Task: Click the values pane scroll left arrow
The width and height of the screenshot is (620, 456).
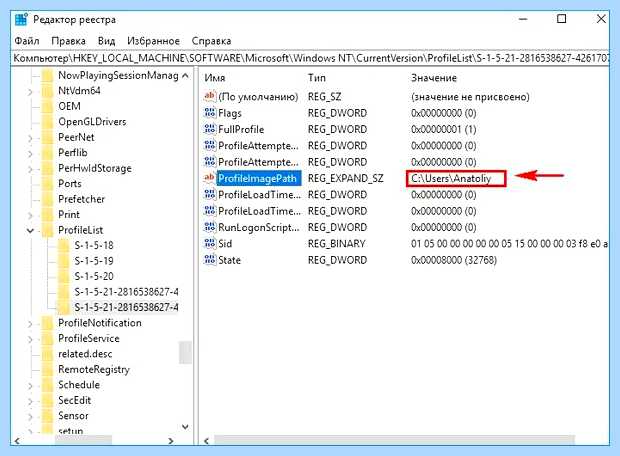Action: (206, 441)
